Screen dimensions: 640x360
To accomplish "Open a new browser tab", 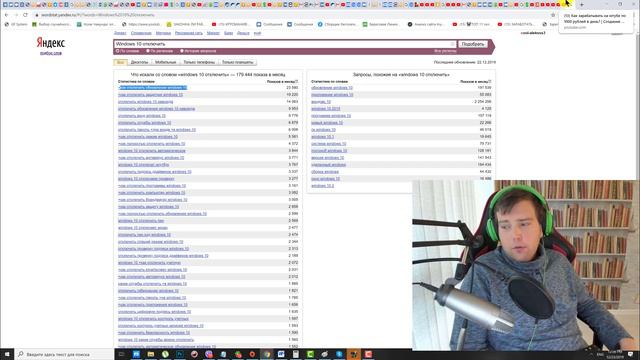I will 582,4.
